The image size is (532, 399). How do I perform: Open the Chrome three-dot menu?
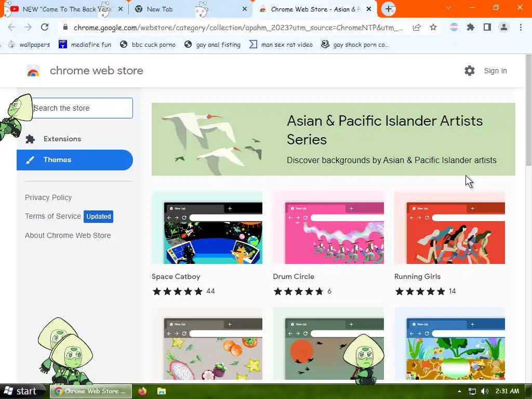click(x=521, y=27)
